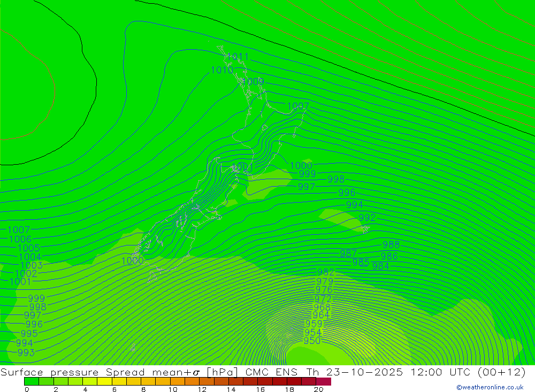
Task: Select the 950 pressure label
Action: [312, 341]
